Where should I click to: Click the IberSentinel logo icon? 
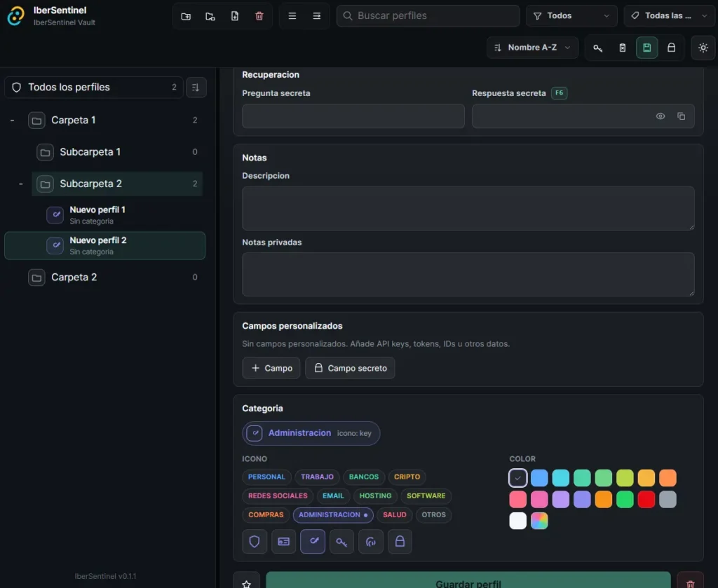pos(16,16)
